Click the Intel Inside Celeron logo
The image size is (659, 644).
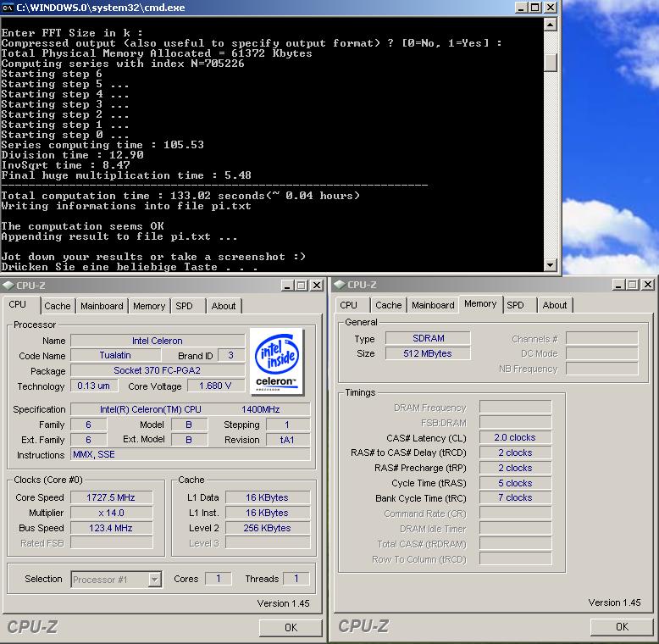click(x=276, y=362)
